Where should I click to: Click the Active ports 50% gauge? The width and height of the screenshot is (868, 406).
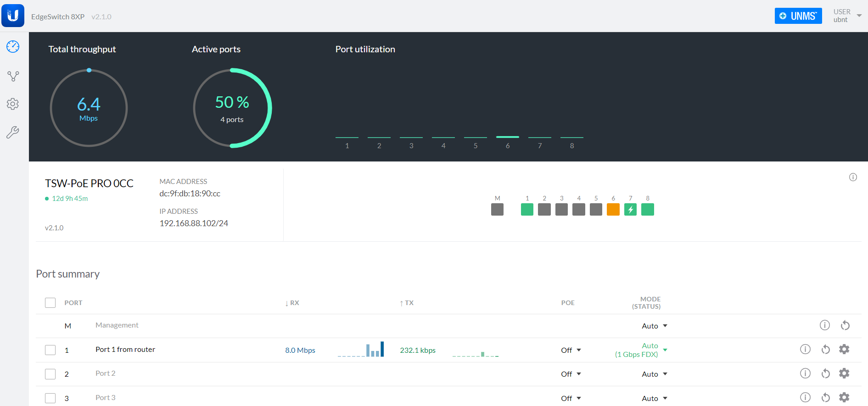coord(232,108)
